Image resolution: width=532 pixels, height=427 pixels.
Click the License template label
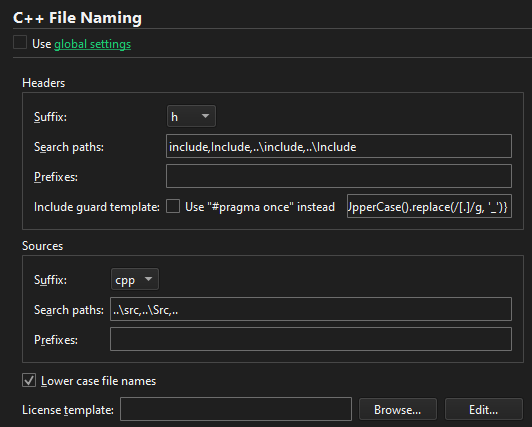click(68, 410)
